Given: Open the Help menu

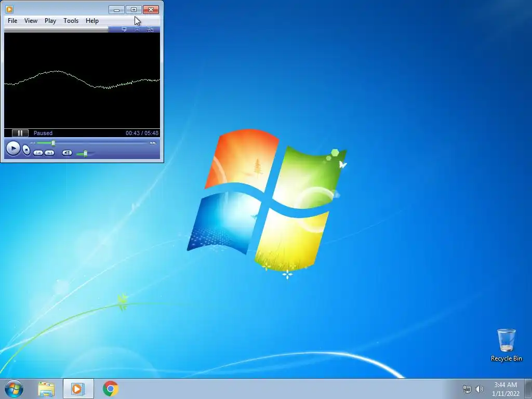Looking at the screenshot, I should [92, 21].
